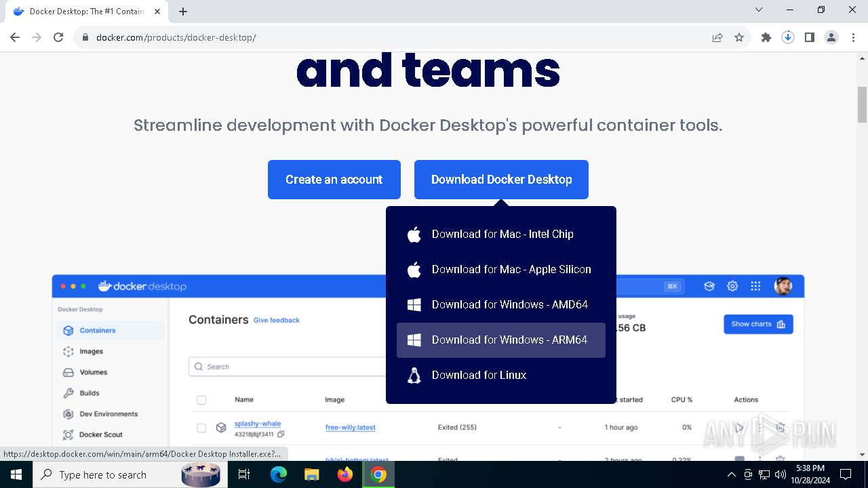Click the address bar URL
This screenshot has width=868, height=488.
[x=176, y=37]
